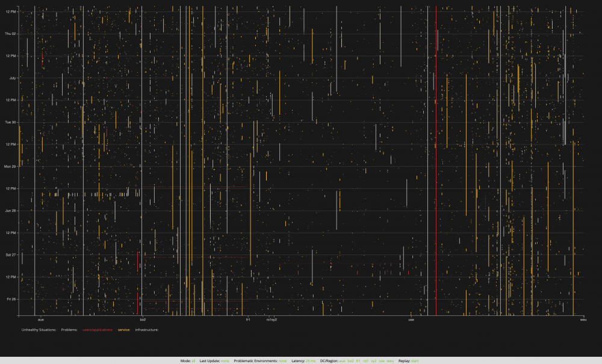Click the Problematic Environments value none
The height and width of the screenshot is (364, 602).
(x=282, y=360)
